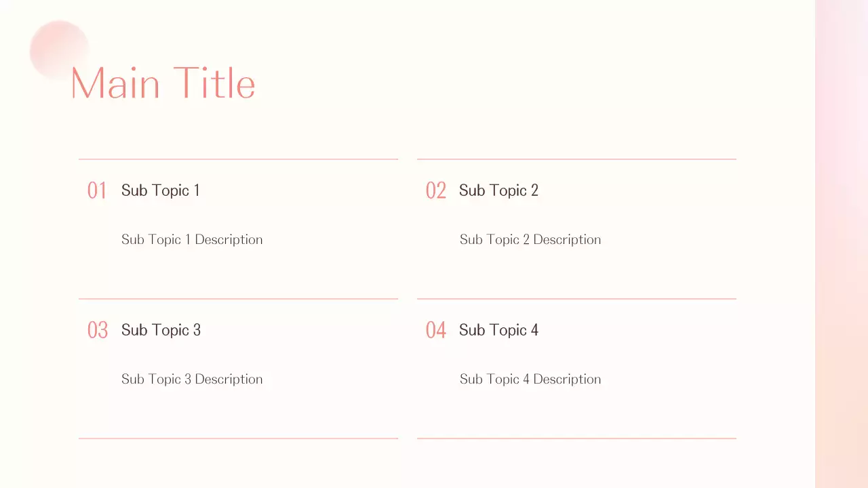Click the Sub Topic 1 Description text
The width and height of the screenshot is (868, 488).
click(x=192, y=239)
